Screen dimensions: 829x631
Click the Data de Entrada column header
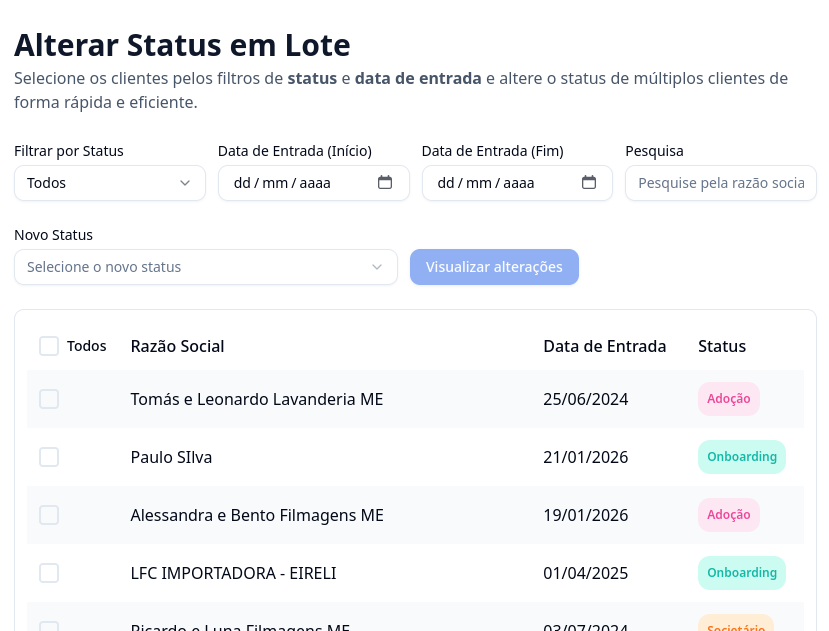604,346
